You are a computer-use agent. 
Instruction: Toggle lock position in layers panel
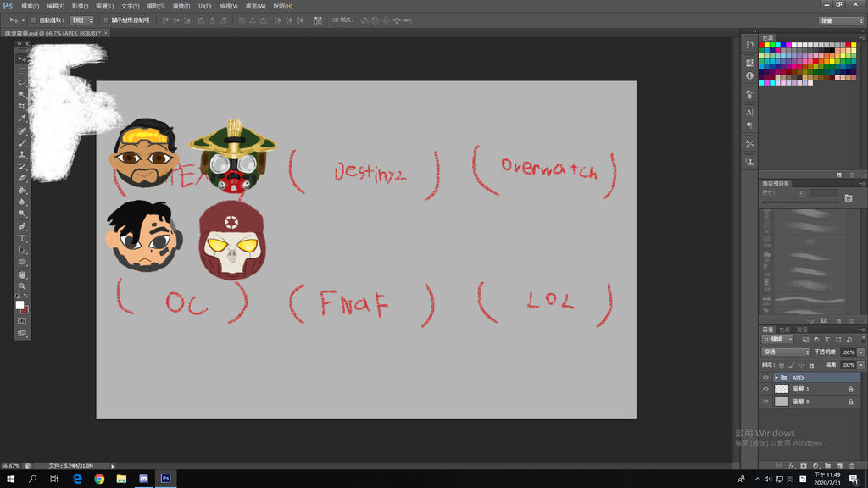click(x=801, y=365)
